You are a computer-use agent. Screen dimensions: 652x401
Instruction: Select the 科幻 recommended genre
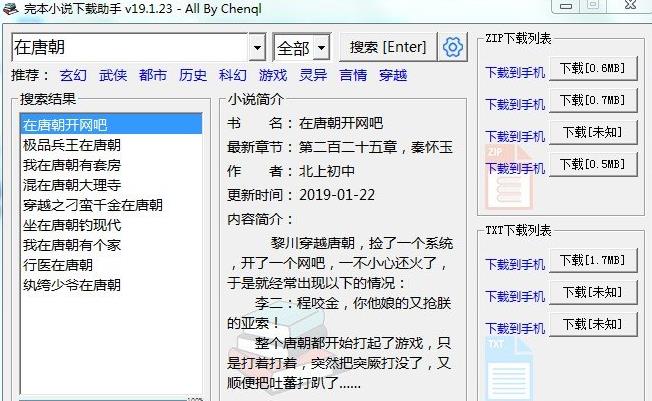pyautogui.click(x=233, y=75)
